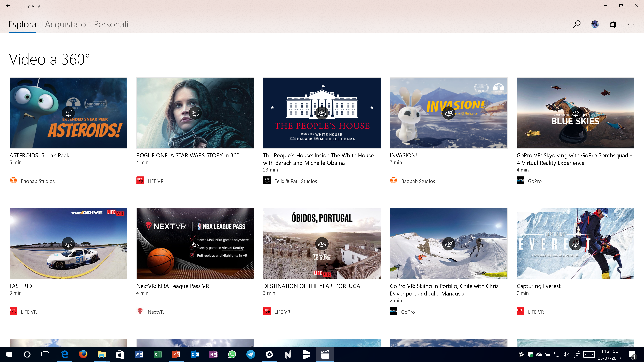Go back with the back arrow

tap(8, 6)
